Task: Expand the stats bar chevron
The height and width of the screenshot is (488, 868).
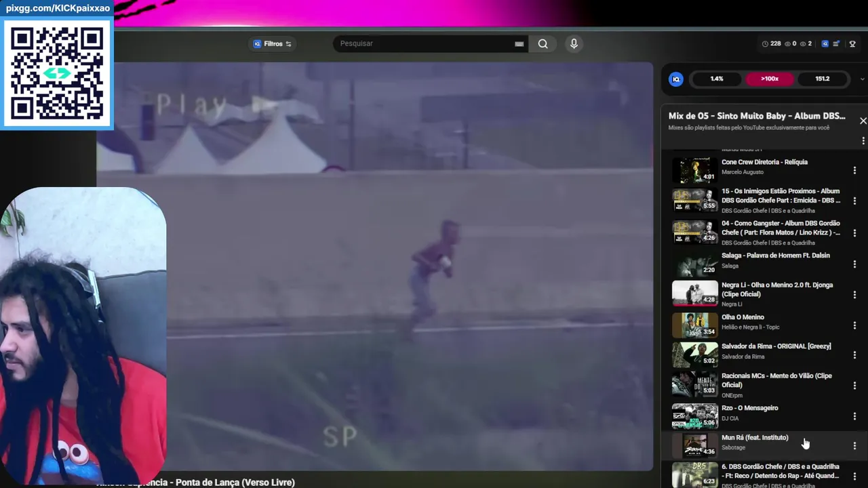Action: (862, 79)
